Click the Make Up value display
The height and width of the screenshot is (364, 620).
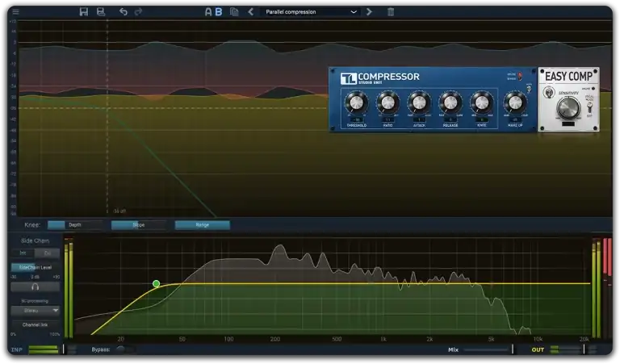515,119
